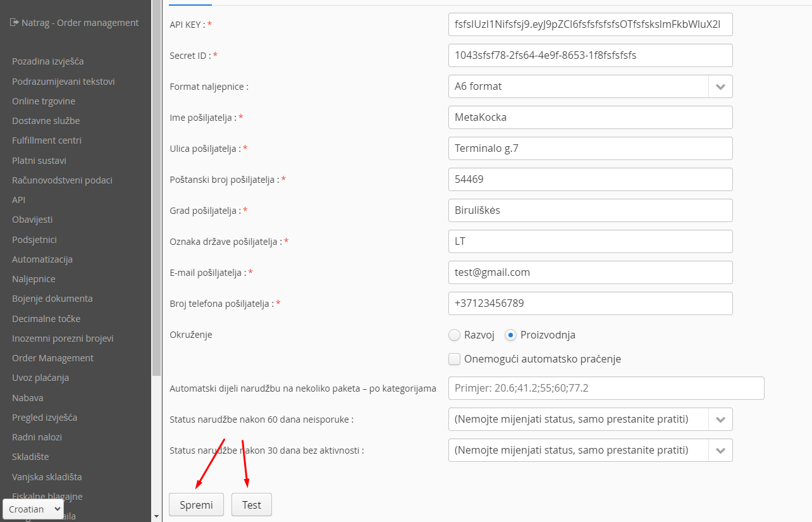The image size is (812, 522).
Task: Click the logout icon beside Natrag
Action: [15, 23]
